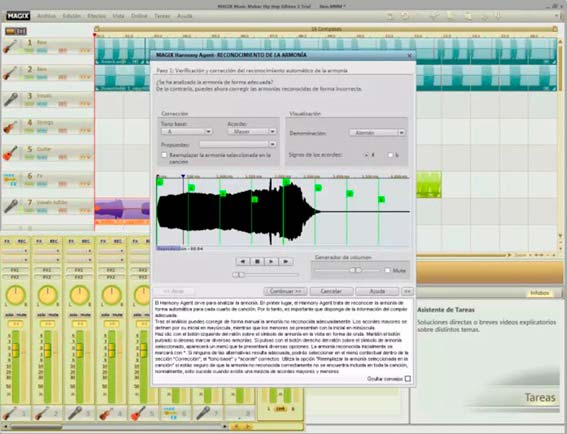The width and height of the screenshot is (567, 434).
Task: Click the violin icon of track 4 Strings
Action: click(10, 127)
